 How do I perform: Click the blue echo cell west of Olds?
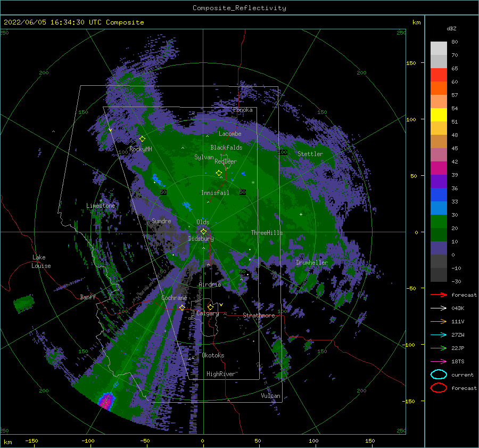coord(187,206)
